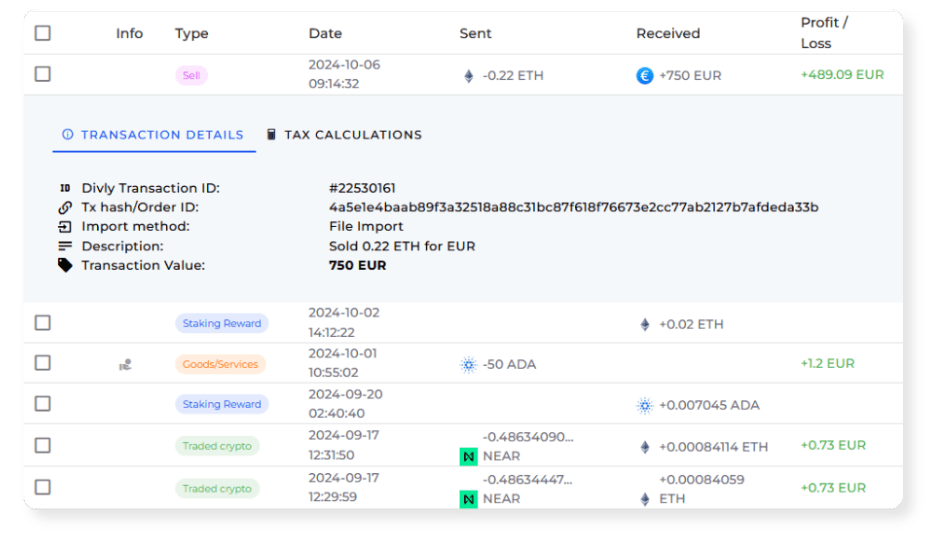The width and height of the screenshot is (944, 537).
Task: Click the Ethereum icon next to -0.22 ETH
Action: (x=468, y=75)
